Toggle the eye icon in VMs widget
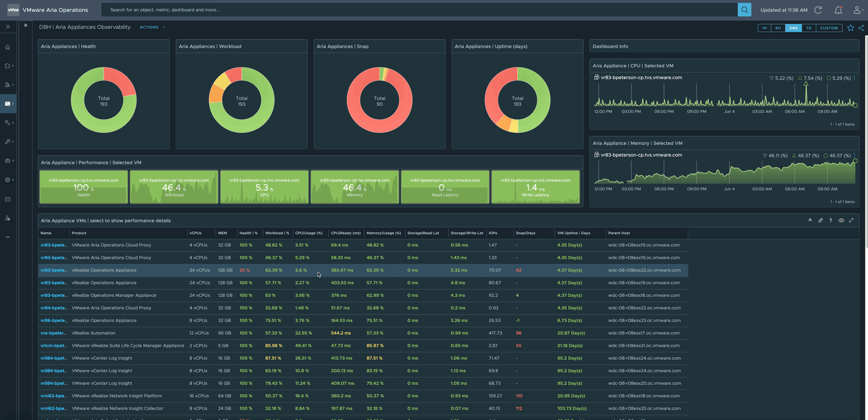Screen dimensions: 868x420 coord(841,220)
